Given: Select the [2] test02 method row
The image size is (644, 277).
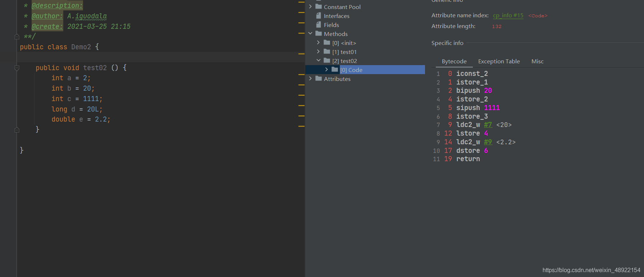Looking at the screenshot, I should [344, 61].
